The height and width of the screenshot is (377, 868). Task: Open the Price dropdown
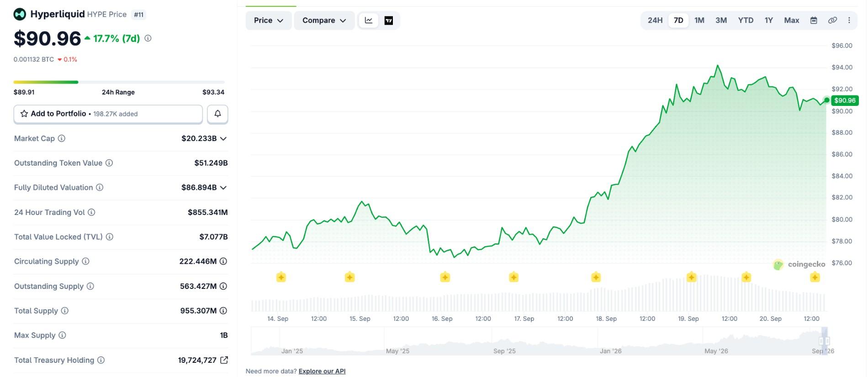[269, 21]
